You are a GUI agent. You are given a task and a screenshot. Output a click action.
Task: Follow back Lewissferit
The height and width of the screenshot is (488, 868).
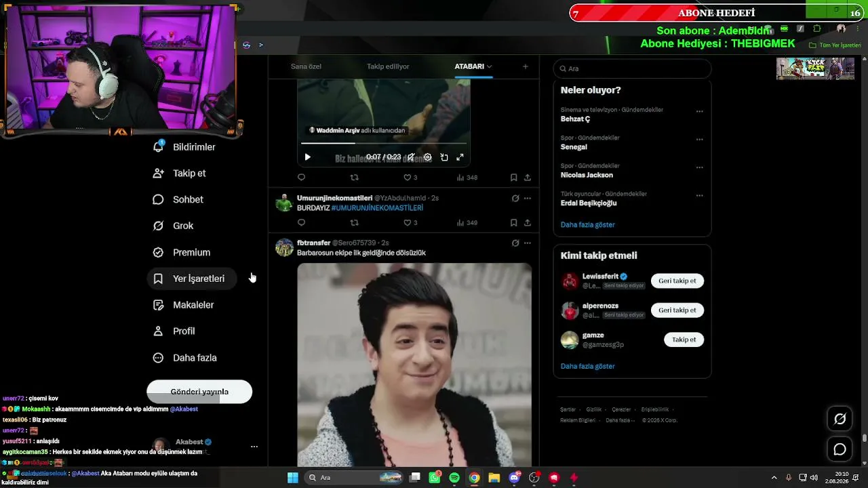point(677,281)
